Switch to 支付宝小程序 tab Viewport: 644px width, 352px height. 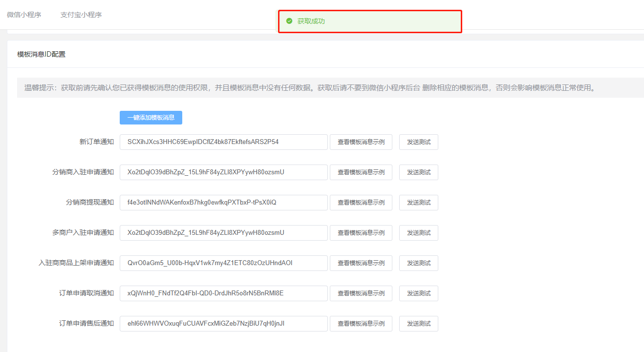coord(81,15)
